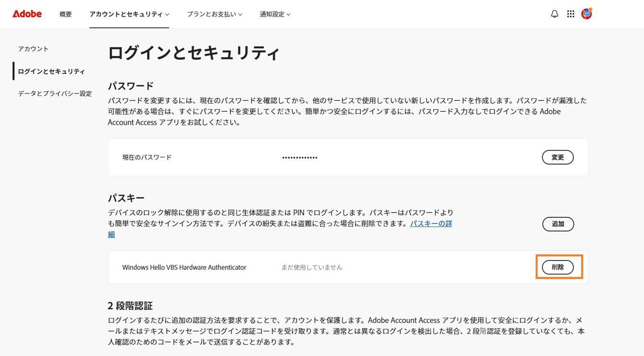Expand the アカウントとセキュリティ dropdown arrow
The width and height of the screenshot is (644, 356).
tap(166, 13)
